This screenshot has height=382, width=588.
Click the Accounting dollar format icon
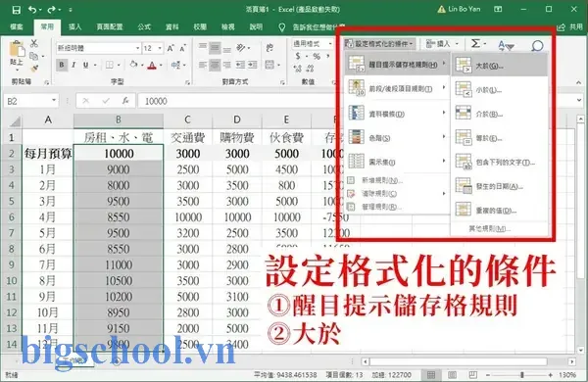coord(298,56)
